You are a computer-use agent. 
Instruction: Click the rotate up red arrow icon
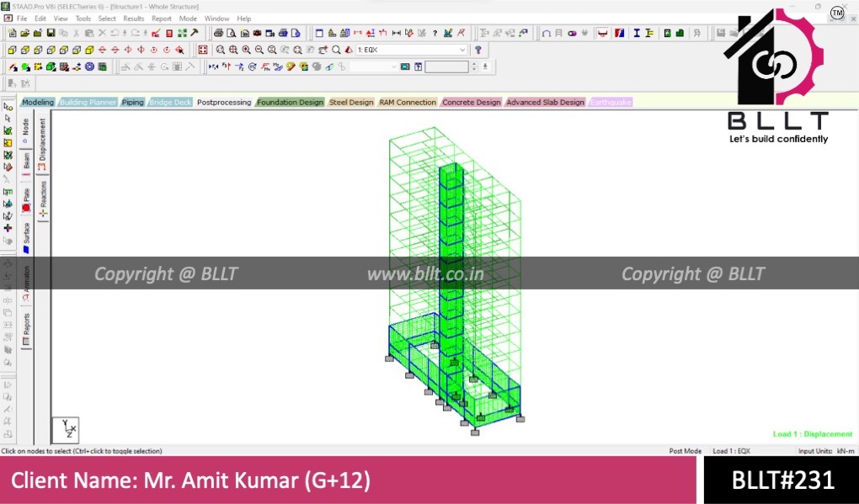[x=103, y=50]
